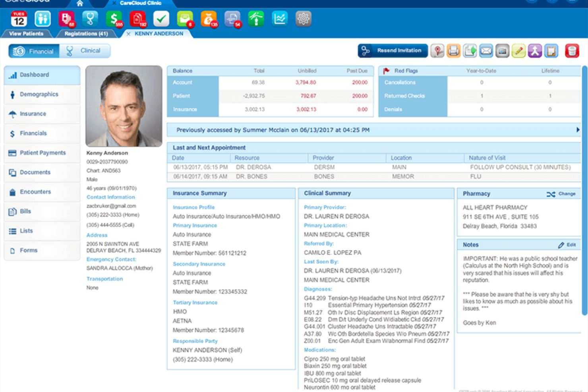Open the green inbox icon with badge 6
Screen dimensions: 588x392
pos(185,19)
